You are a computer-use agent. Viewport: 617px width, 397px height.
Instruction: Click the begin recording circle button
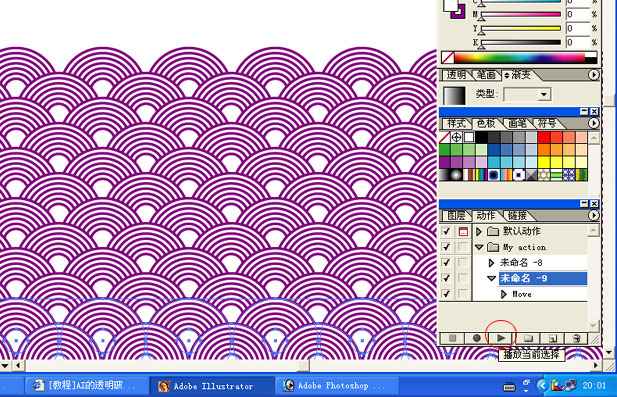477,338
